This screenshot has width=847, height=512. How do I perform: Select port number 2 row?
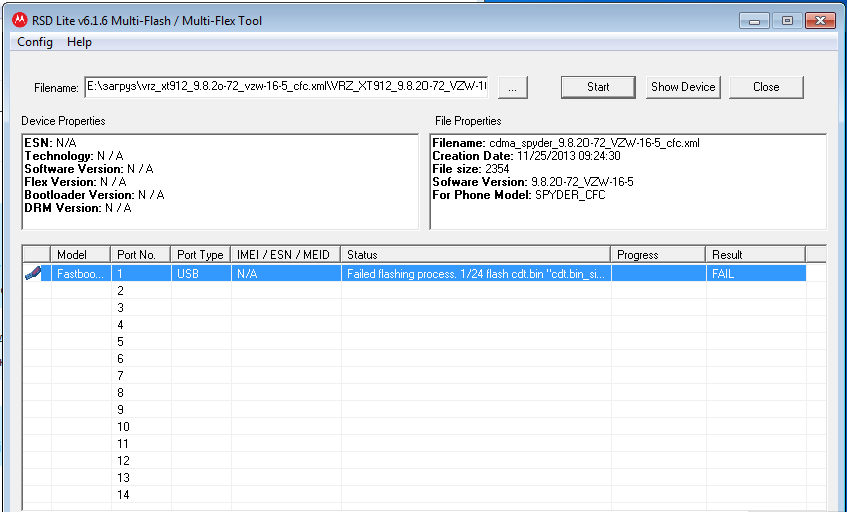424,291
